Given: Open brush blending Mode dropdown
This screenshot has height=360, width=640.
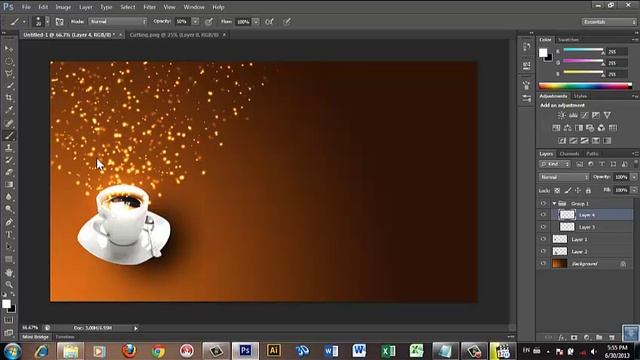Looking at the screenshot, I should pyautogui.click(x=118, y=22).
